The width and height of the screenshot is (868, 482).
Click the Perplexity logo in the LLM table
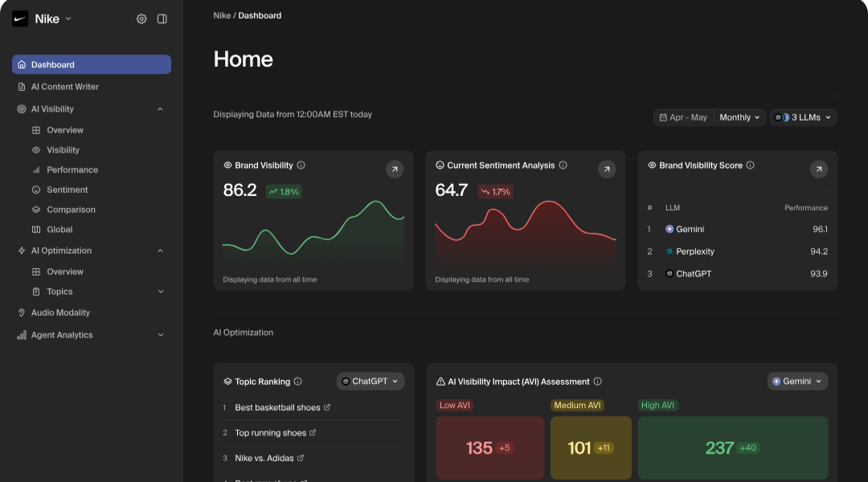[x=669, y=251]
